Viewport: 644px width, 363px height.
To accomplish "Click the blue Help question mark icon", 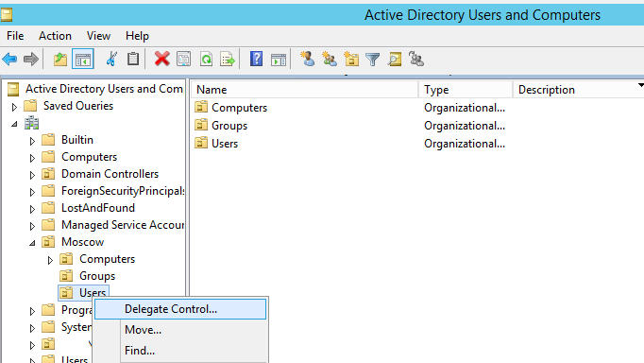I will click(x=256, y=60).
